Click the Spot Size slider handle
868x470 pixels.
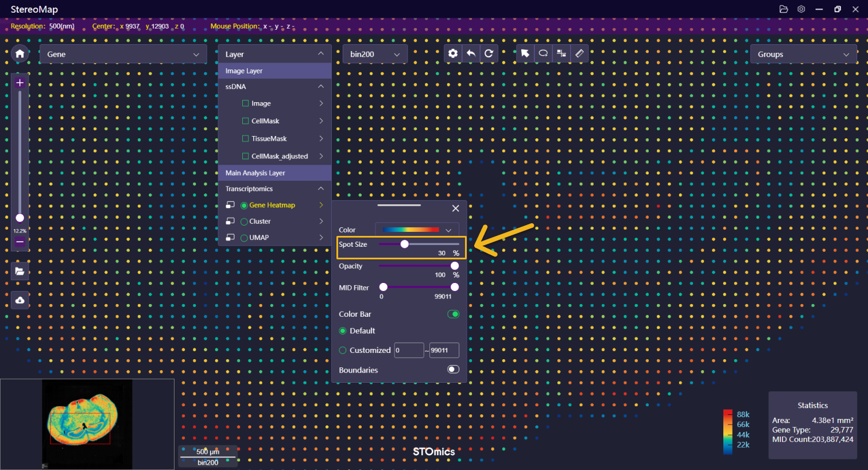click(x=405, y=244)
